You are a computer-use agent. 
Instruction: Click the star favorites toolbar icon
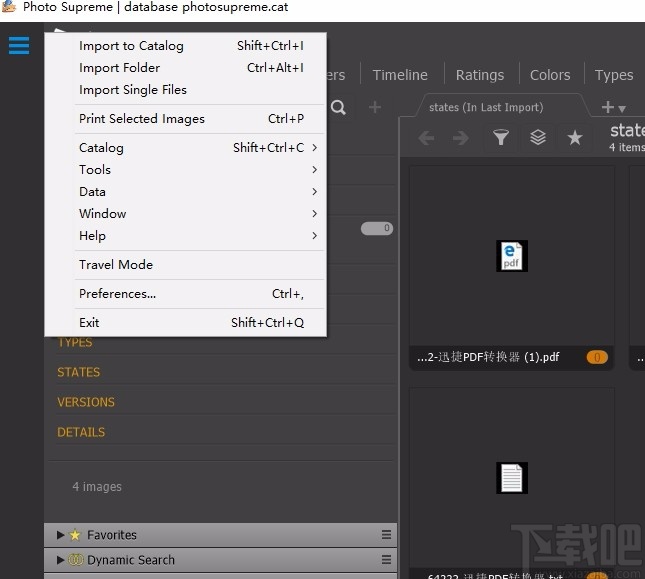tap(575, 137)
